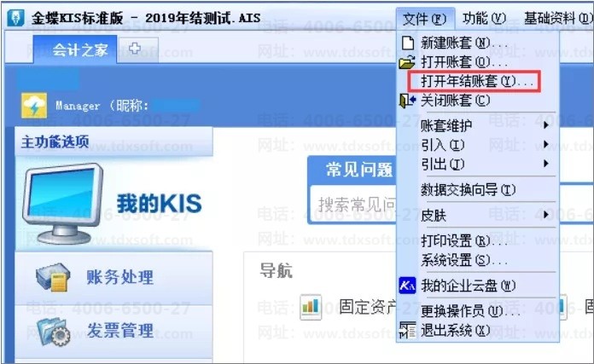Click the 我的KIS computer monitor icon
Image resolution: width=594 pixels, height=364 pixels.
tap(63, 203)
